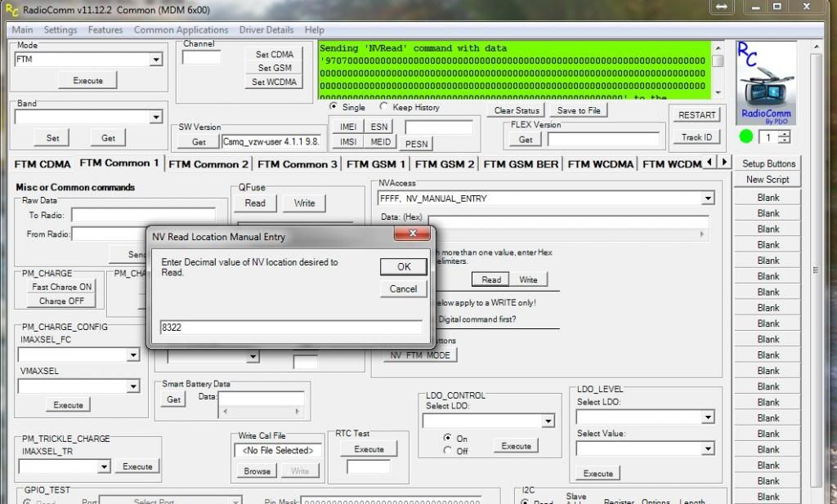Switch to the FTM GSM 2 tab
The height and width of the screenshot is (504, 837).
(445, 164)
